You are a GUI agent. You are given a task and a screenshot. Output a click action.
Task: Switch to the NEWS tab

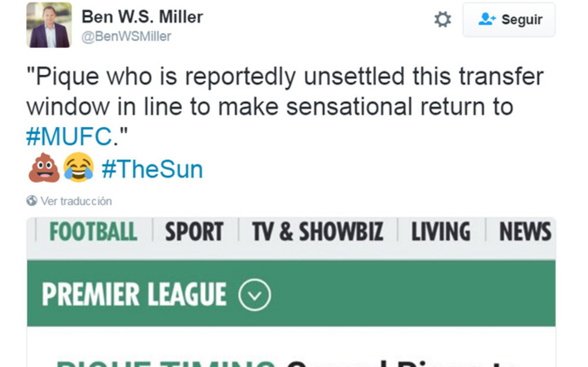525,232
